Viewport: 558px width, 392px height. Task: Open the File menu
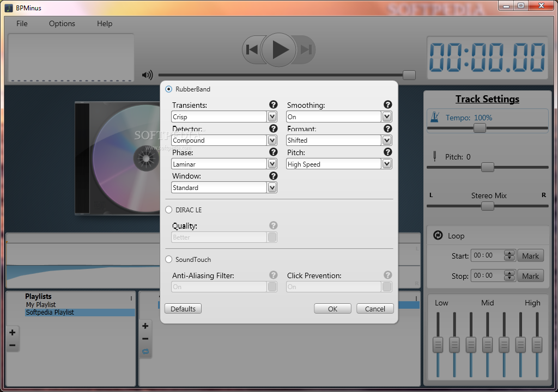pos(22,23)
